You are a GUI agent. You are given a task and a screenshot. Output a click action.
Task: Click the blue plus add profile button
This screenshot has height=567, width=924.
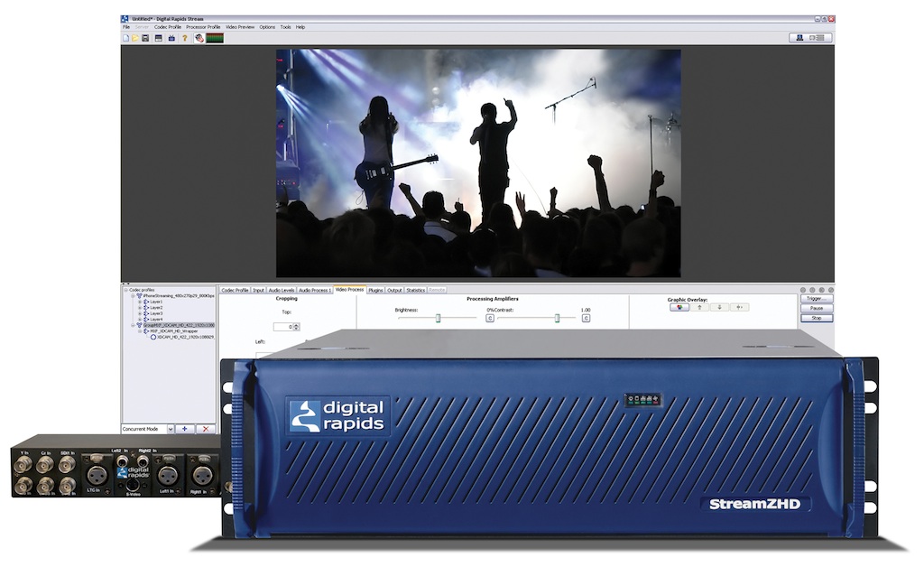[x=184, y=429]
